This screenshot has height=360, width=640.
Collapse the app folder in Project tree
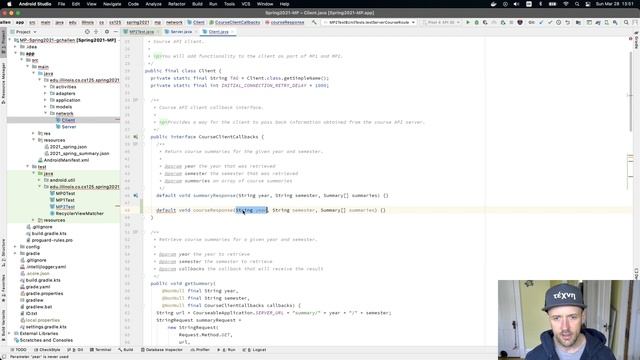click(16, 53)
